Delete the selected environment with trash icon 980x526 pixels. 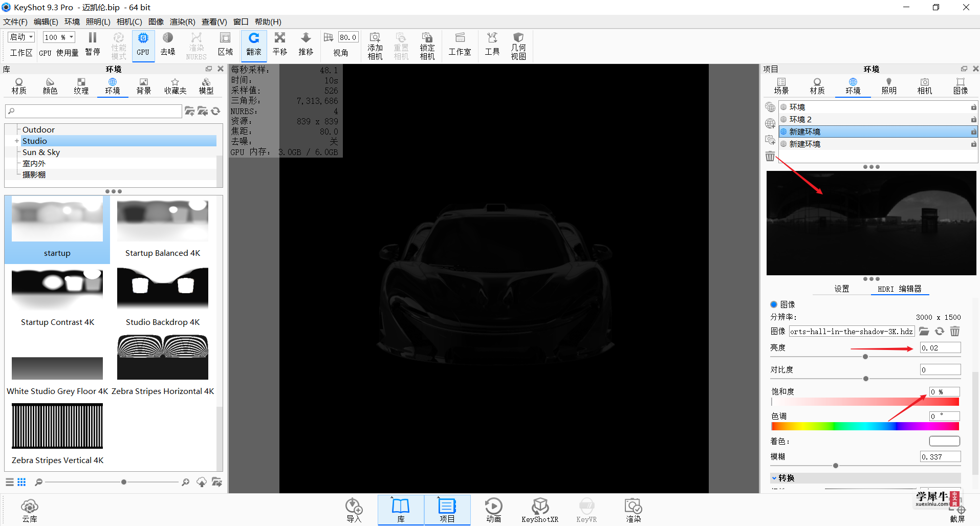pos(770,156)
